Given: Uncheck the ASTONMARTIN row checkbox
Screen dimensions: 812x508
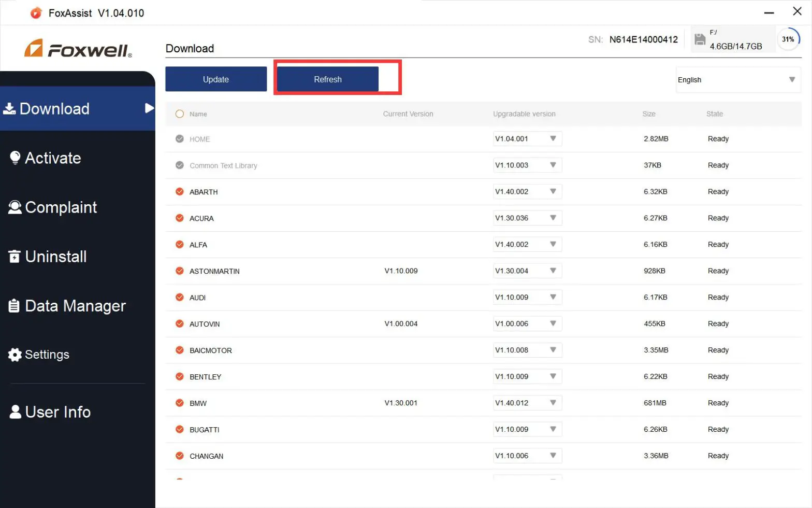Looking at the screenshot, I should [180, 271].
